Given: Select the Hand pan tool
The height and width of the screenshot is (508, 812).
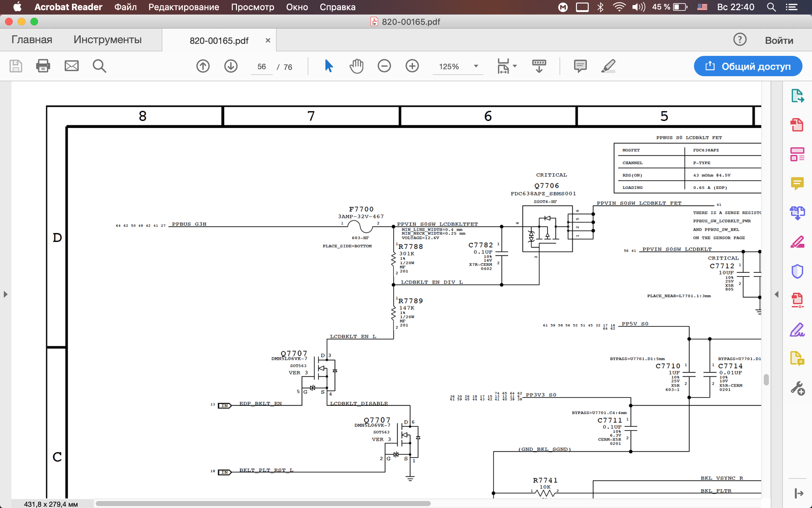Looking at the screenshot, I should 357,66.
